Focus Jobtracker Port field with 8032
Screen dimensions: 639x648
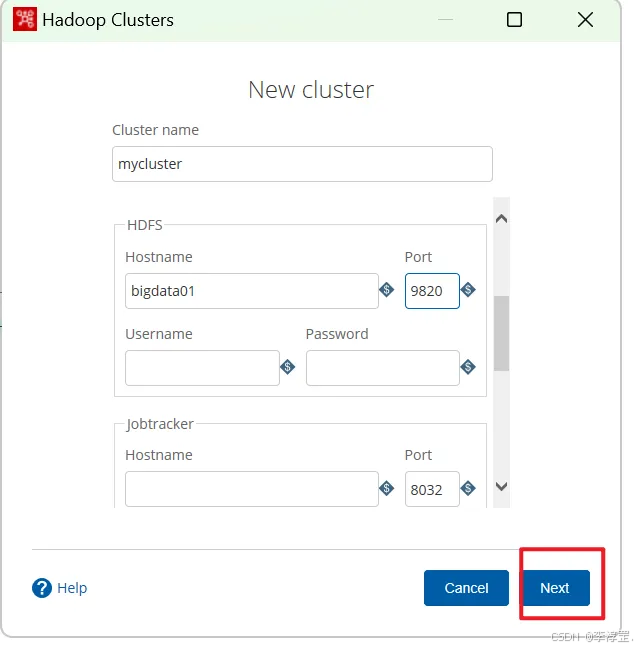coord(432,489)
